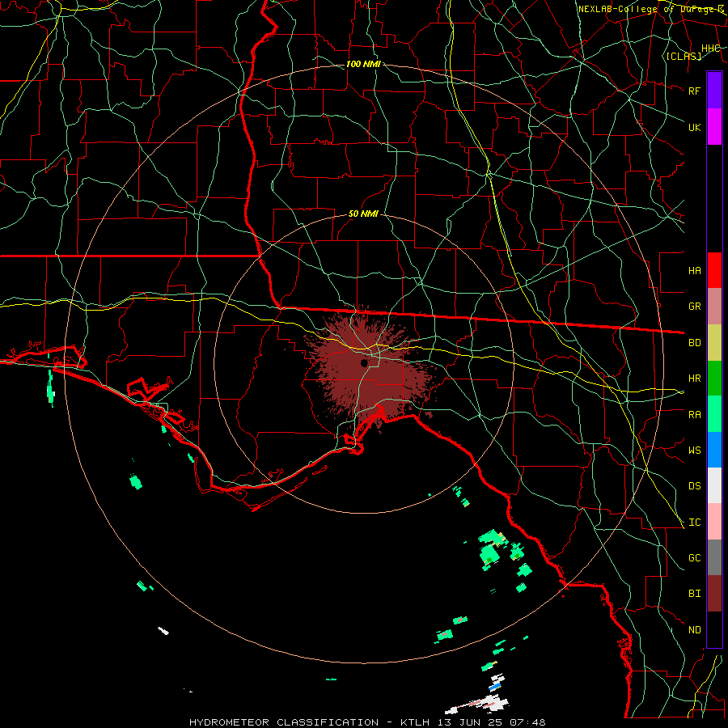728x728 pixels.
Task: Click the BI legend label
Action: (694, 594)
